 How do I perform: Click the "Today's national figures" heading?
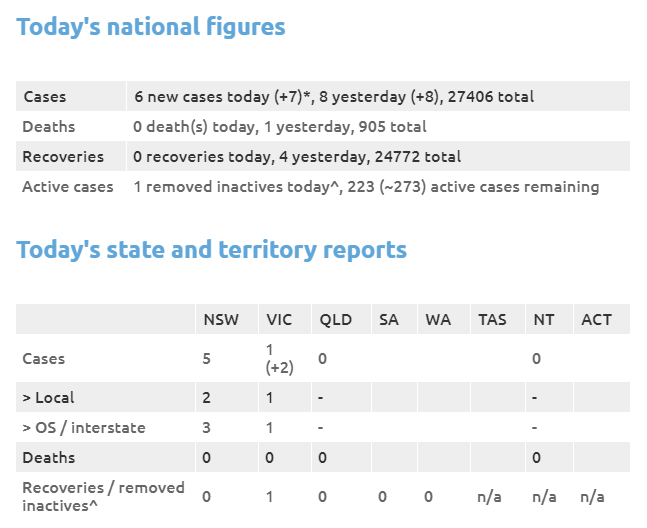(151, 28)
